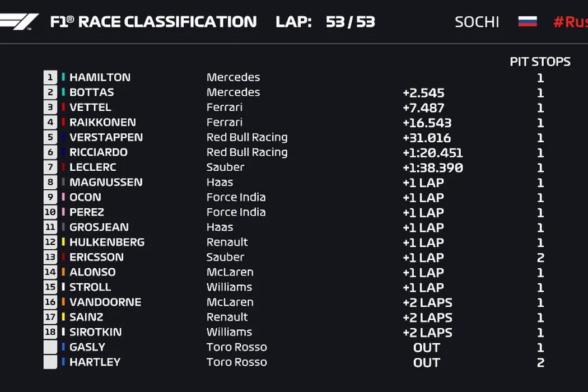Viewport: 588px width, 392px height.
Task: Click Ericsson's pit stop count
Action: 540,258
